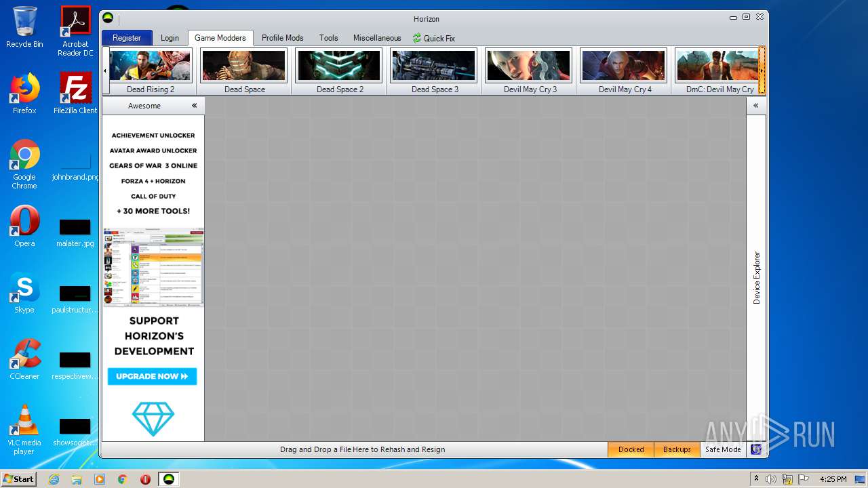Click the 'Drag and Drop a File Here' status text
The image size is (868, 488).
363,449
